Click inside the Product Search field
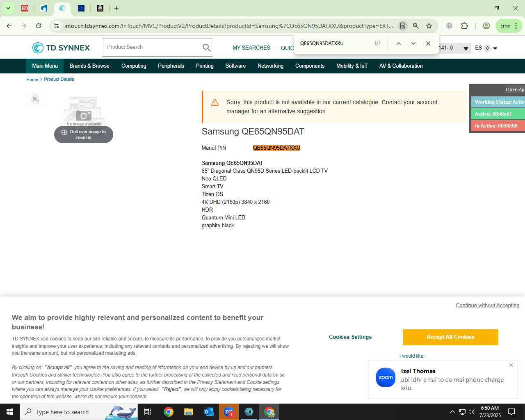The width and height of the screenshot is (525, 420). point(152,47)
